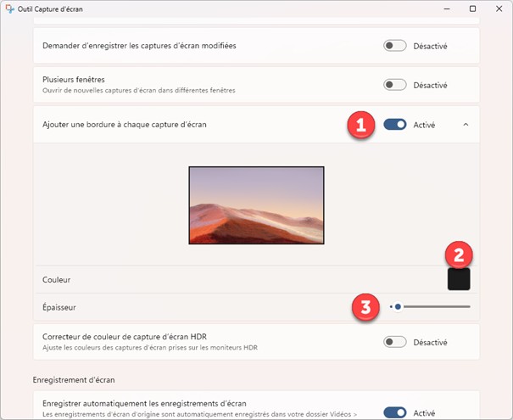Click the Enregistrement d'écran section heading
The image size is (513, 420).
coord(74,380)
